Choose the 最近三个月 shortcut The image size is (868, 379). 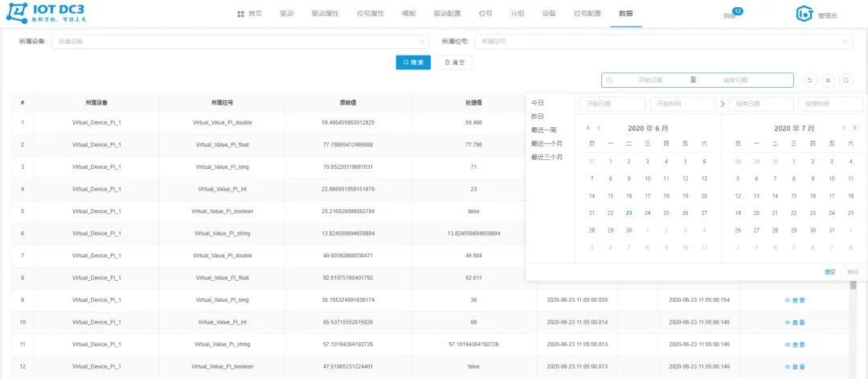547,158
